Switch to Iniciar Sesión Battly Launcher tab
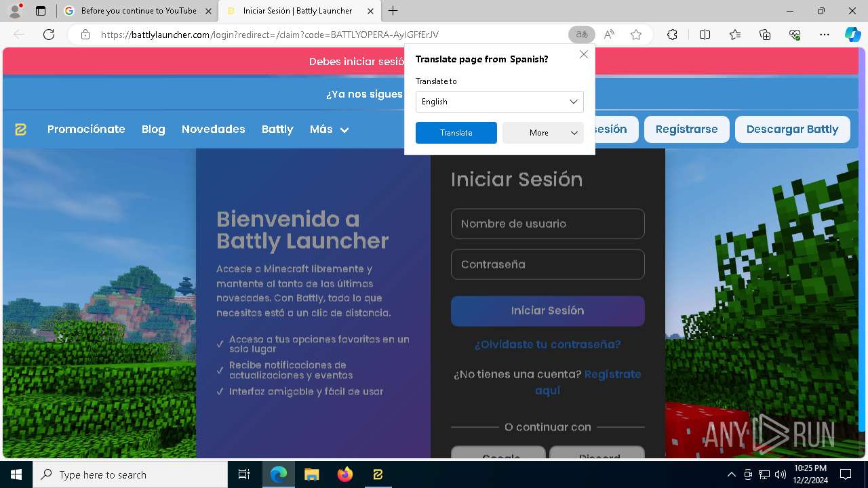The width and height of the screenshot is (868, 488). point(300,11)
